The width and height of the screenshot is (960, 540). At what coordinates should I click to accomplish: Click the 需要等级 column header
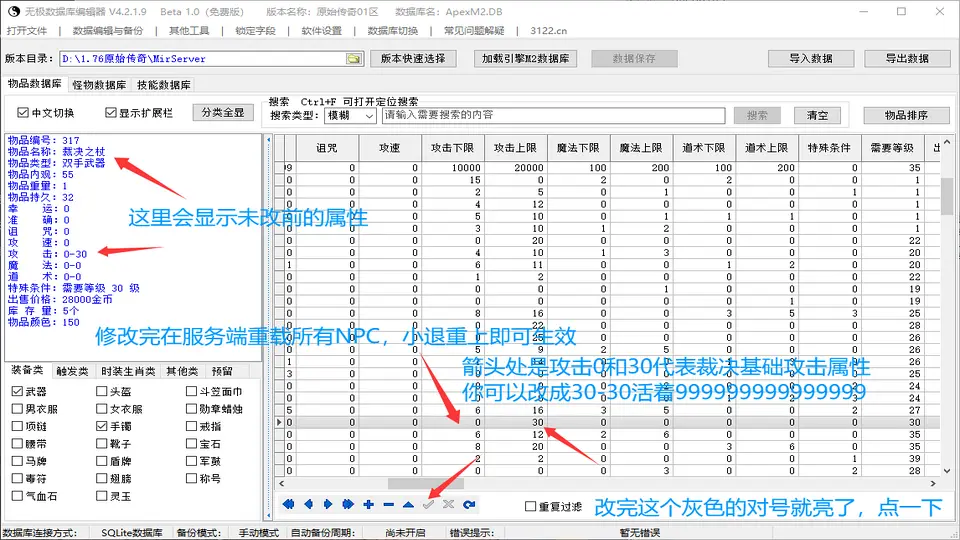point(892,148)
